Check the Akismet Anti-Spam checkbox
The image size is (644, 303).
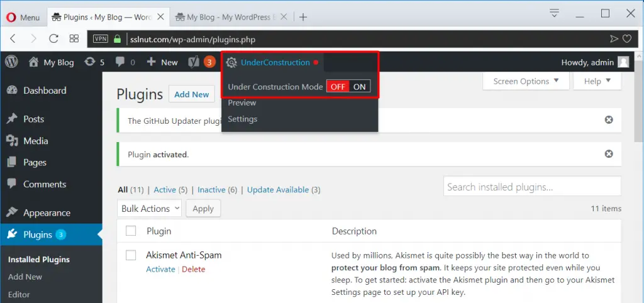point(131,255)
